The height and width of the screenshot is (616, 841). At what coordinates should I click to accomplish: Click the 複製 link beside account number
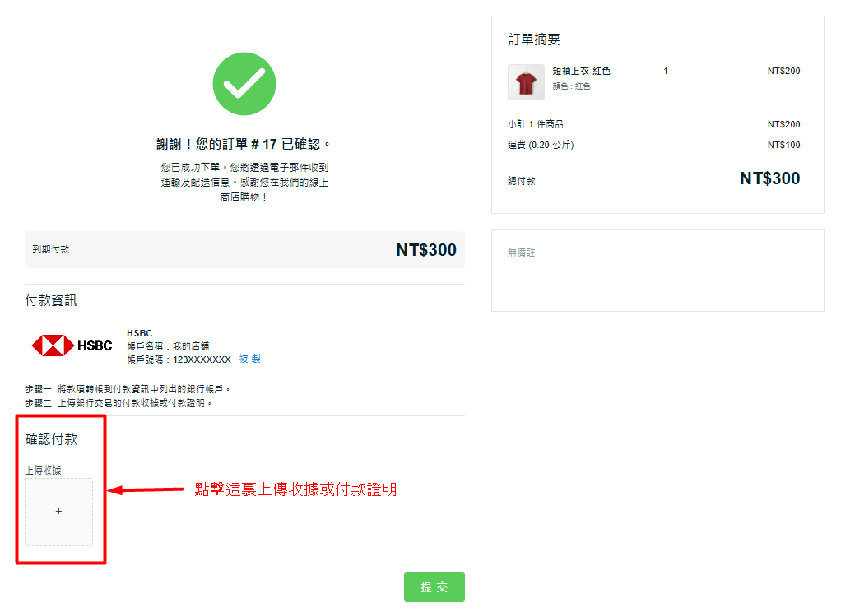point(249,359)
